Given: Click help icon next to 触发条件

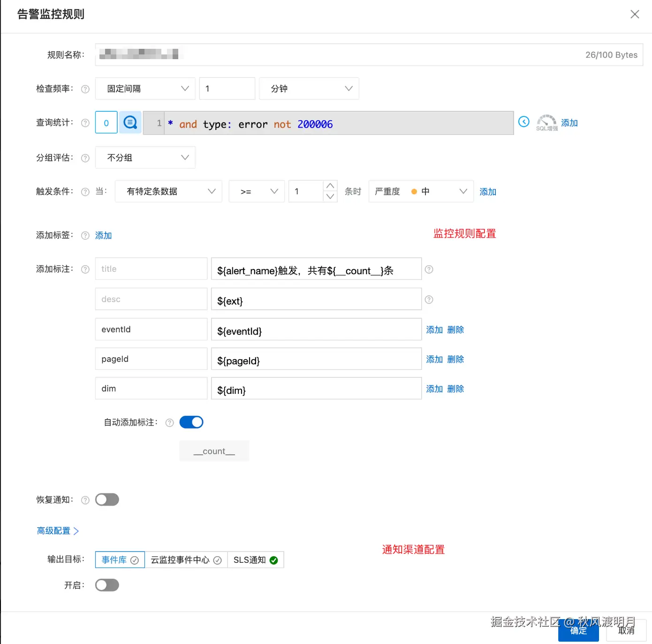Looking at the screenshot, I should [85, 192].
